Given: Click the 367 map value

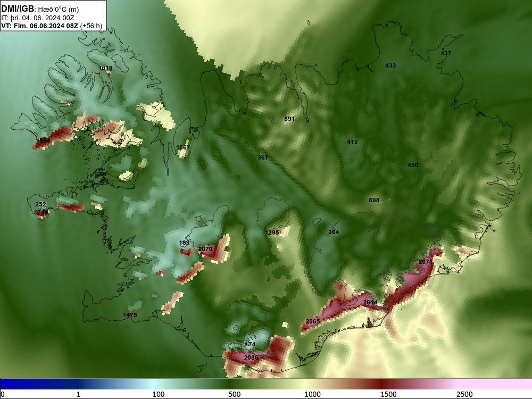Looking at the screenshot, I should pyautogui.click(x=263, y=157).
